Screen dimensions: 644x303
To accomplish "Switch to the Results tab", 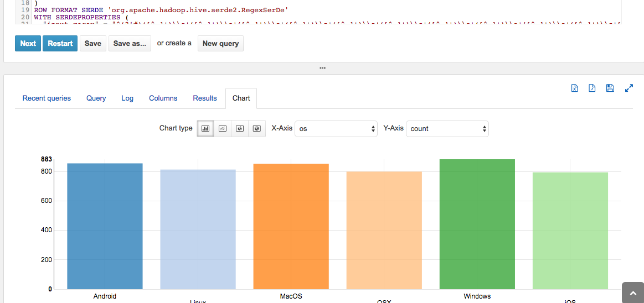I will click(205, 98).
